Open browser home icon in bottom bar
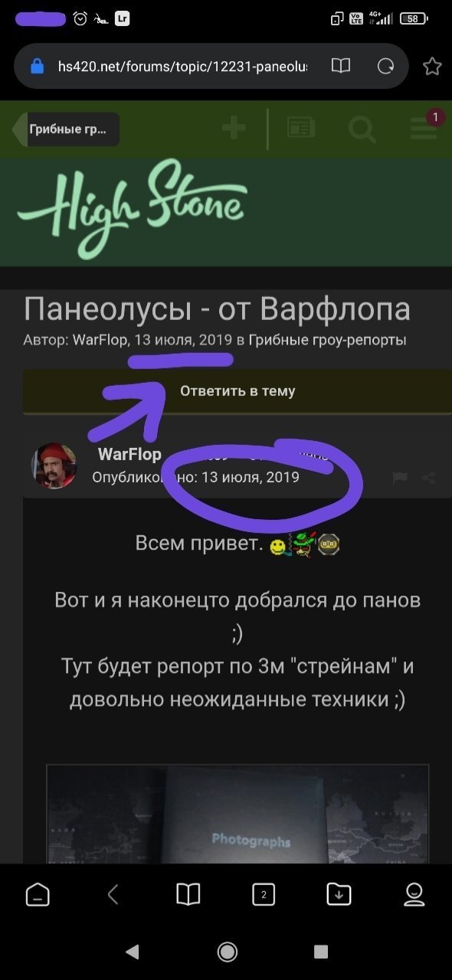 [37, 894]
